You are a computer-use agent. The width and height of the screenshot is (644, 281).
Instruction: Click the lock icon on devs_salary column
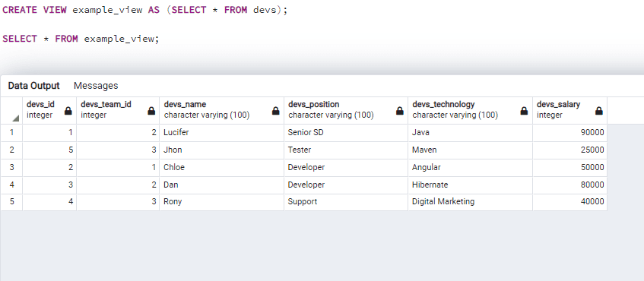coord(599,111)
